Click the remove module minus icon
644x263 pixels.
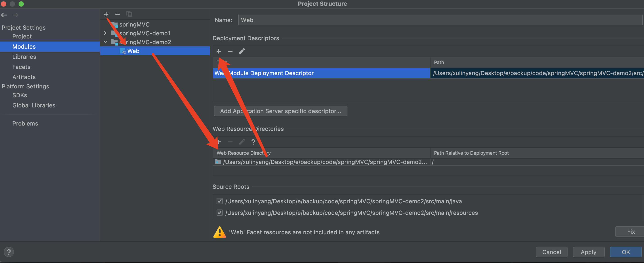(118, 14)
